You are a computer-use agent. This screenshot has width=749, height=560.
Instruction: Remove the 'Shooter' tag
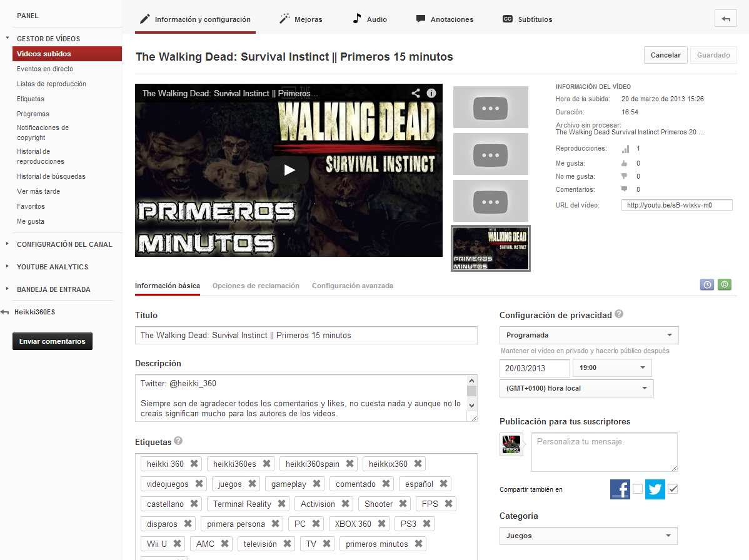pyautogui.click(x=403, y=504)
